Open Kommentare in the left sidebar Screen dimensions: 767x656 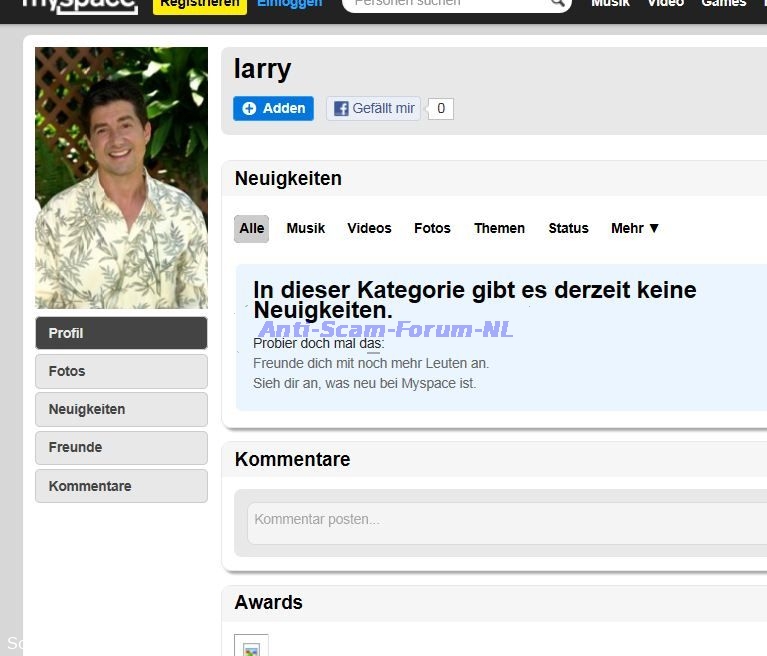click(121, 486)
